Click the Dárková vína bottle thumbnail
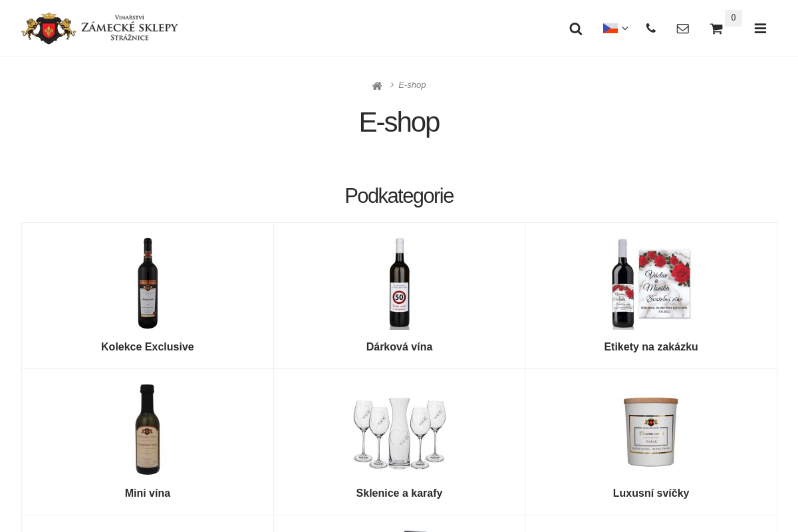The image size is (798, 532). pyautogui.click(x=399, y=283)
